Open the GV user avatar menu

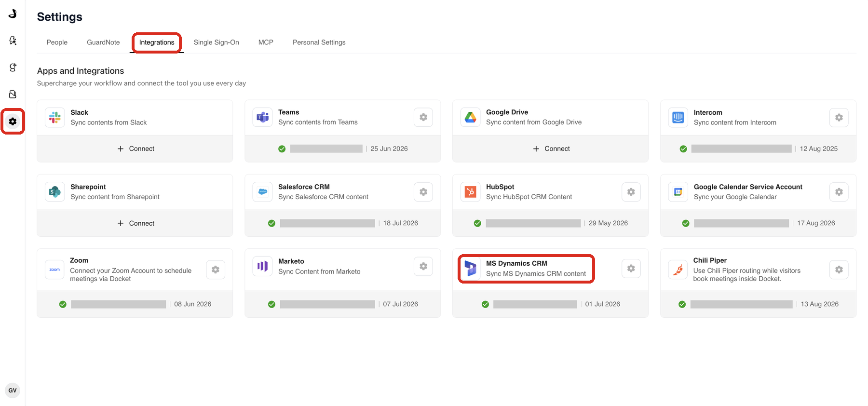(13, 391)
